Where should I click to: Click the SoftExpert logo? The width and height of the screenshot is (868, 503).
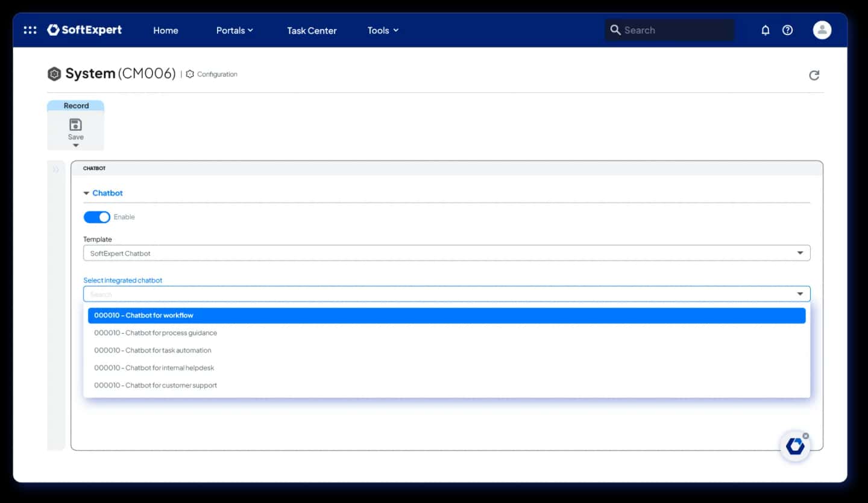coord(84,30)
